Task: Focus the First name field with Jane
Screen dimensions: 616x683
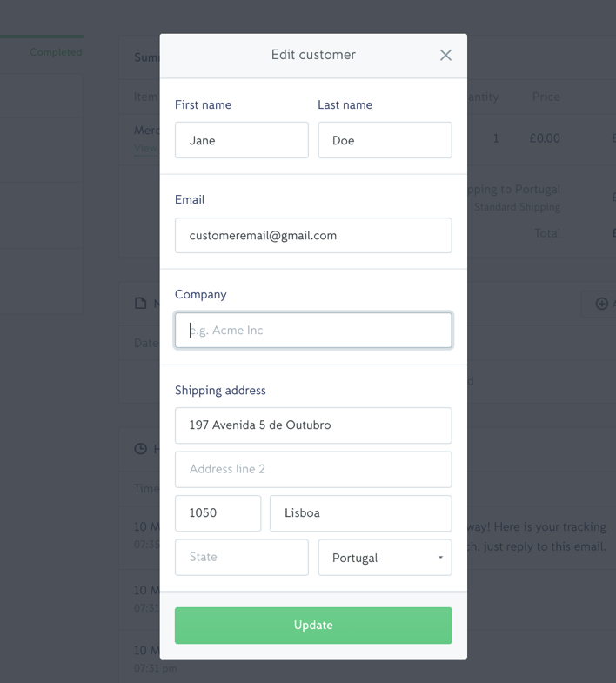Action: [x=241, y=140]
